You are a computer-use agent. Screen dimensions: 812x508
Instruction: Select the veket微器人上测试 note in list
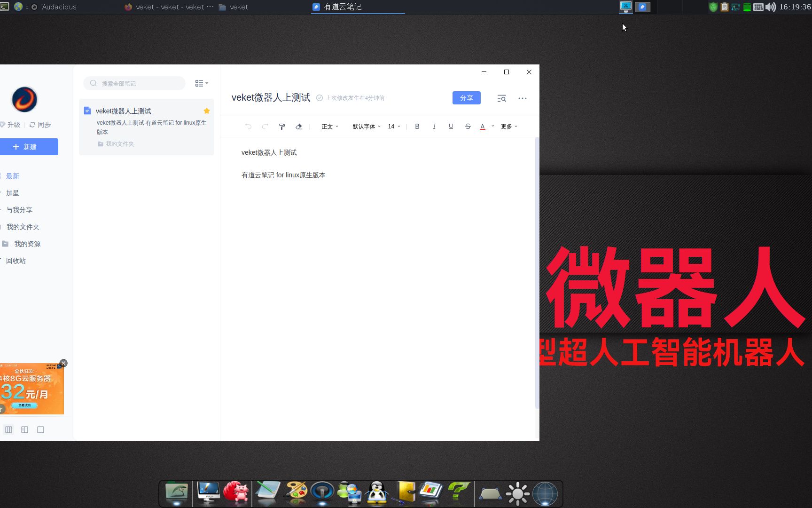147,127
